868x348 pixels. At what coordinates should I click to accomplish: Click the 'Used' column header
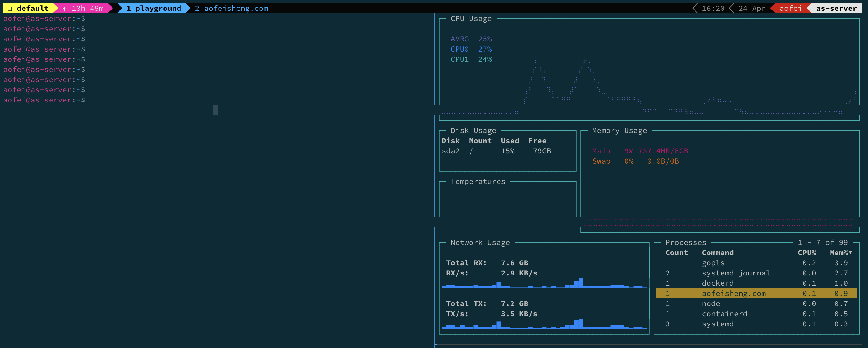(510, 141)
